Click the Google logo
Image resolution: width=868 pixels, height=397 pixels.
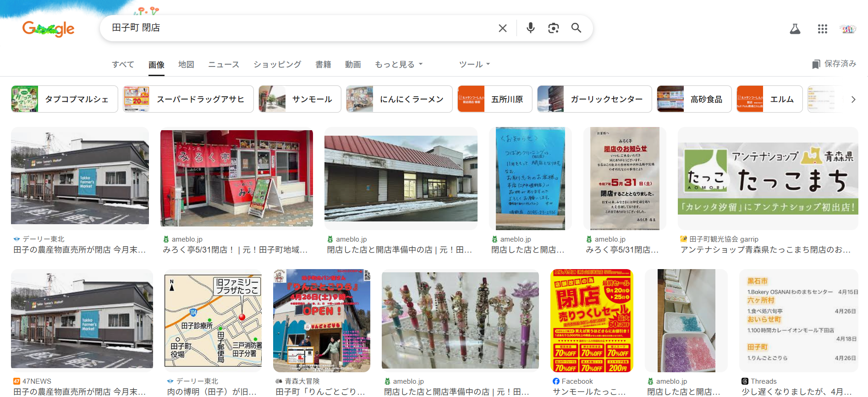[x=49, y=28]
